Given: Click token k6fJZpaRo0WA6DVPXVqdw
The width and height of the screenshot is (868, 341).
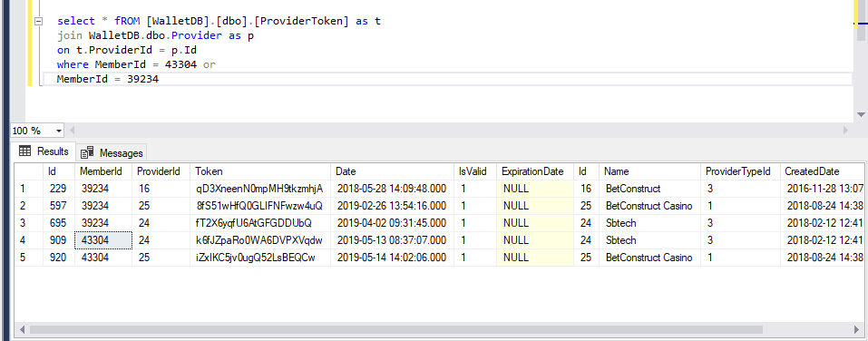Looking at the screenshot, I should click(260, 240).
